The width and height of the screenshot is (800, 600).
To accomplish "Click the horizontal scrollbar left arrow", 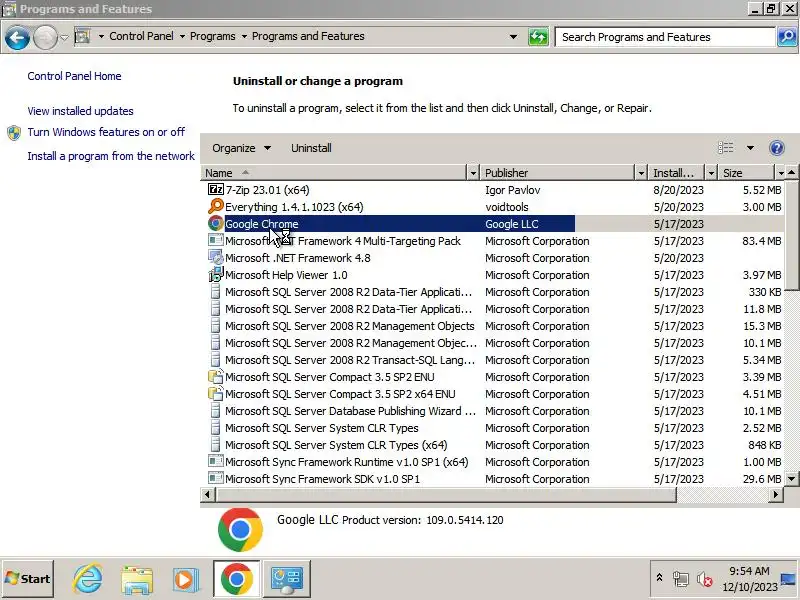I will tap(207, 494).
